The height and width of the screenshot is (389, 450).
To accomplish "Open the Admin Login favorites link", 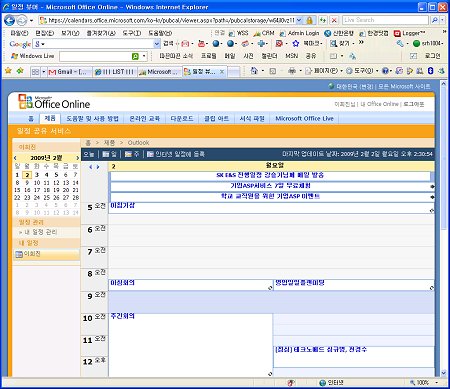I will point(299,33).
